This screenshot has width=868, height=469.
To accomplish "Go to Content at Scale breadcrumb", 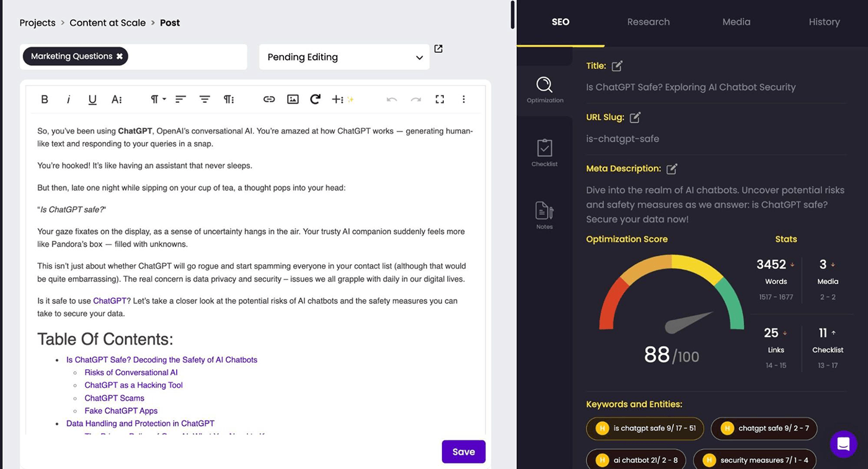I will [108, 23].
